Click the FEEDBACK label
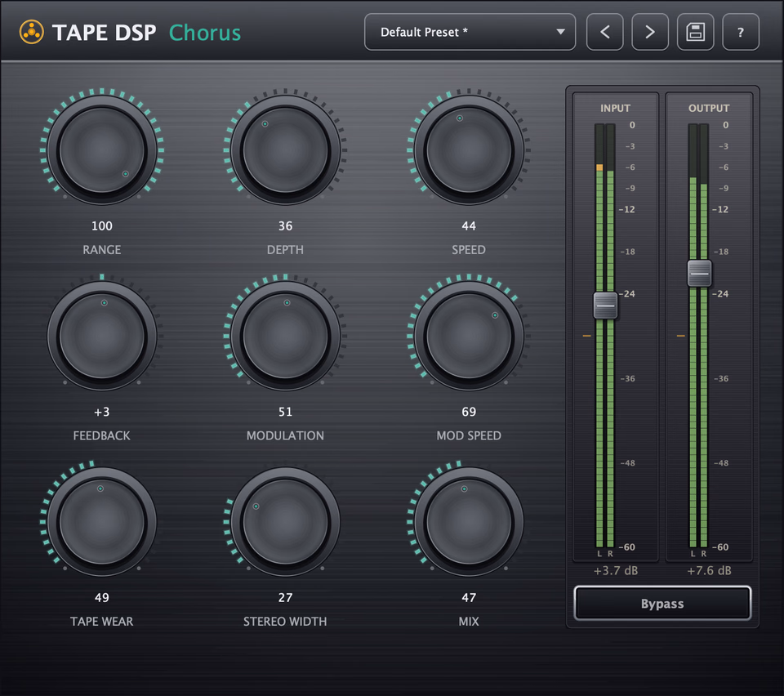The image size is (784, 696). 102,435
